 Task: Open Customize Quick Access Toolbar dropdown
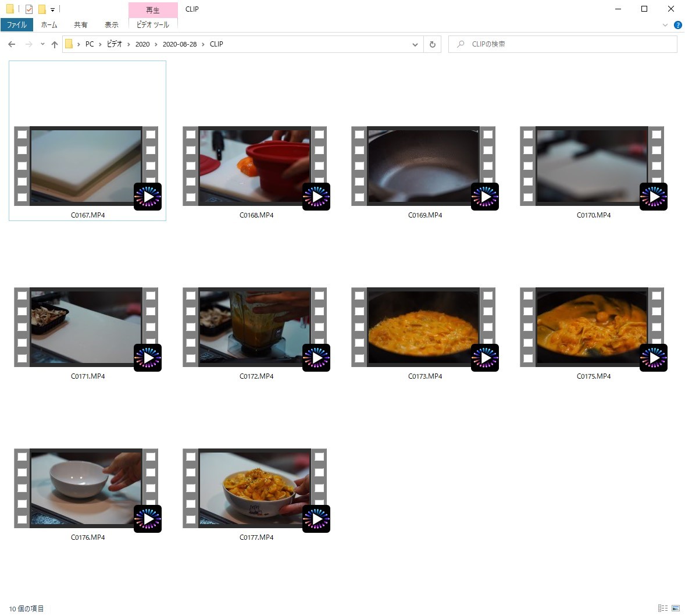[52, 9]
